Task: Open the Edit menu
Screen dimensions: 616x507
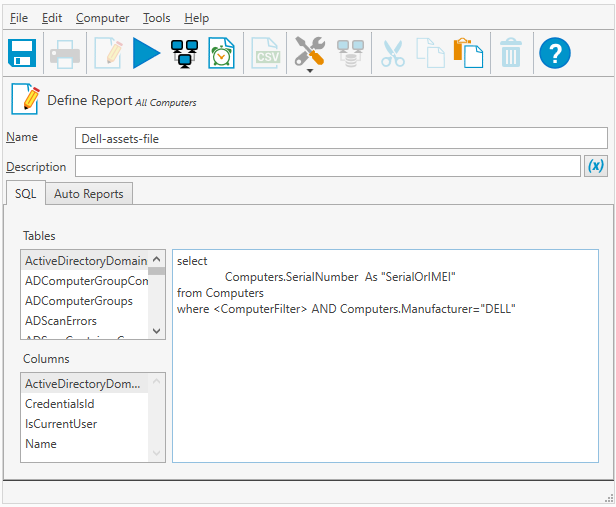Action: pos(52,18)
